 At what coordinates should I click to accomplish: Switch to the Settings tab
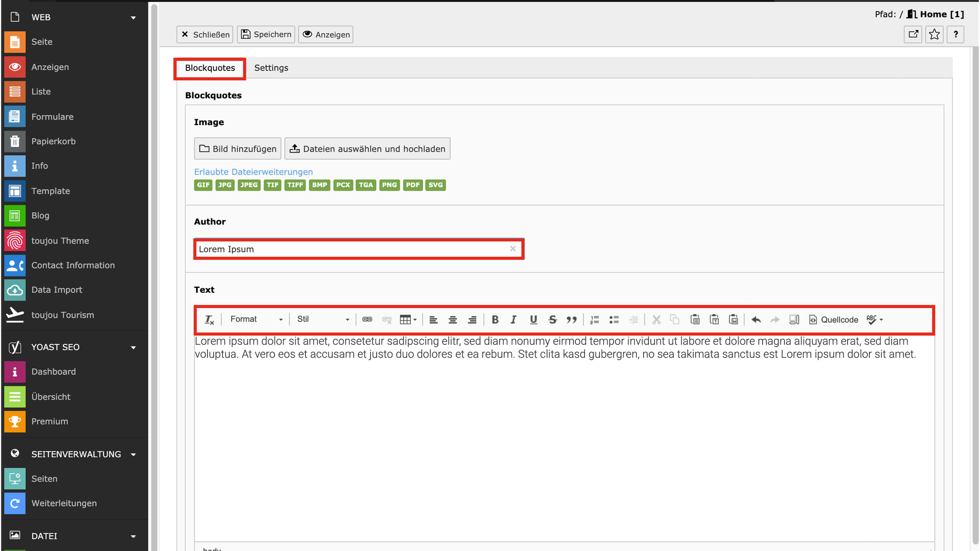(271, 68)
